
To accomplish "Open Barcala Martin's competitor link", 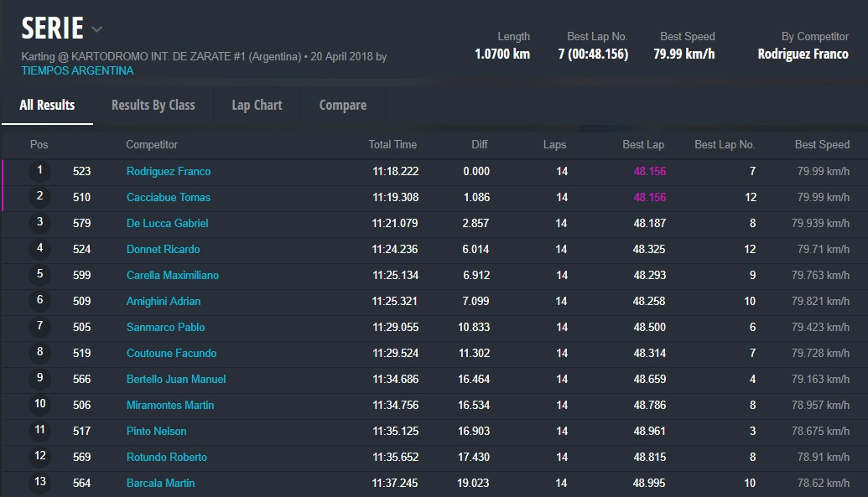I will (160, 483).
